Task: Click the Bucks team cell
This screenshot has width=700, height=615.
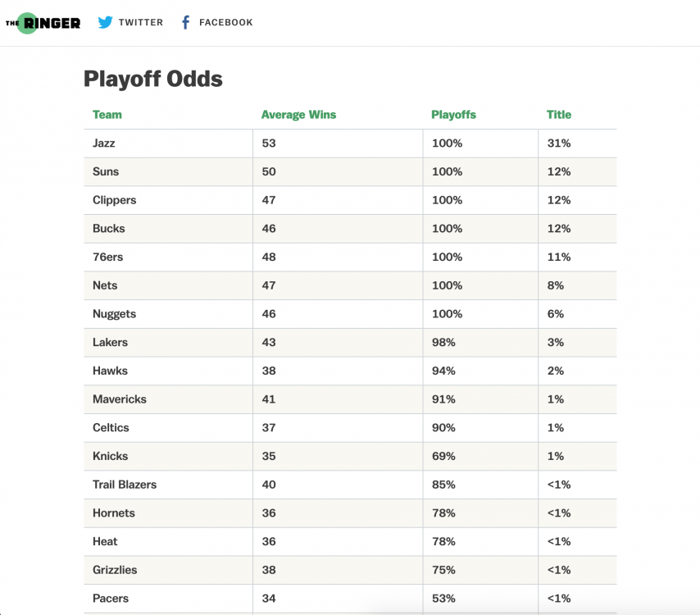Action: (x=109, y=229)
